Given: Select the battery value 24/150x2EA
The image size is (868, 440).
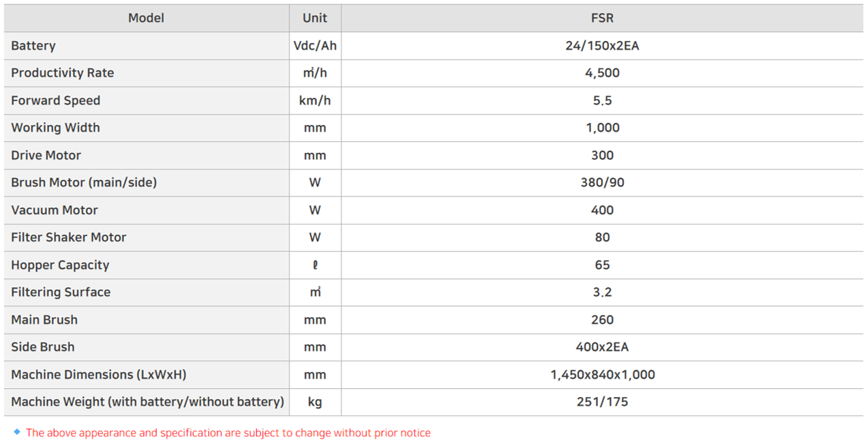Looking at the screenshot, I should [x=602, y=46].
